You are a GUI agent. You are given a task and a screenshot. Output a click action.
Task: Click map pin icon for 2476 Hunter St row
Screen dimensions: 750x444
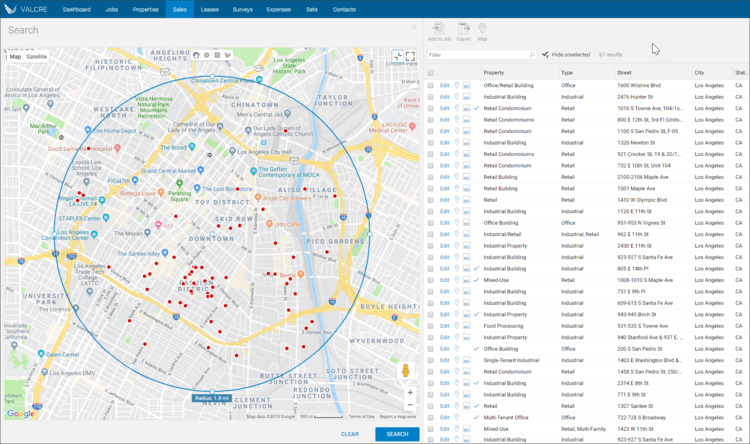pos(457,97)
